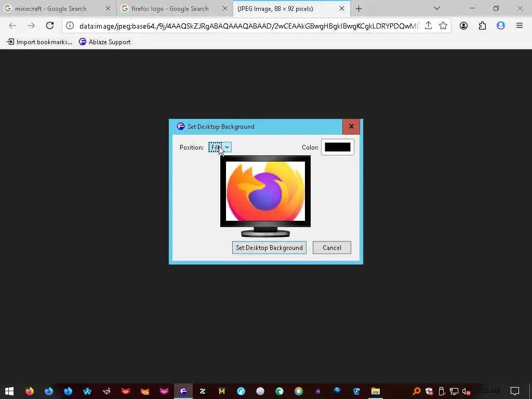Open the hamburger application menu
This screenshot has width=532, height=399.
pos(519,25)
